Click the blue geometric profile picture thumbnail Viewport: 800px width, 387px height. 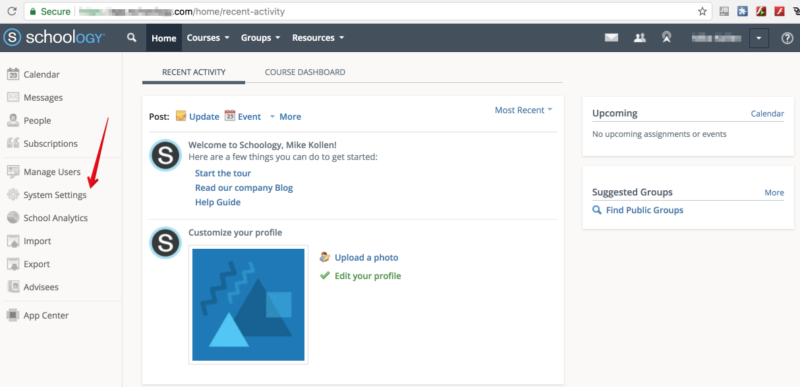pos(248,305)
